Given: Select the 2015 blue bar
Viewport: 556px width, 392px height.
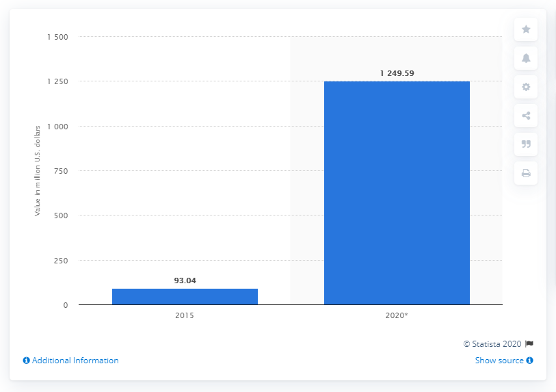Looking at the screenshot, I should pos(185,297).
